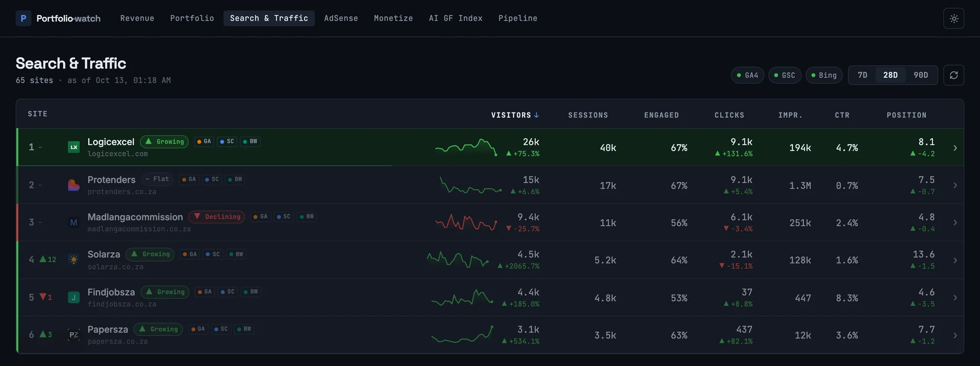Open the Protenders site name link
The height and width of the screenshot is (366, 980).
click(x=111, y=179)
